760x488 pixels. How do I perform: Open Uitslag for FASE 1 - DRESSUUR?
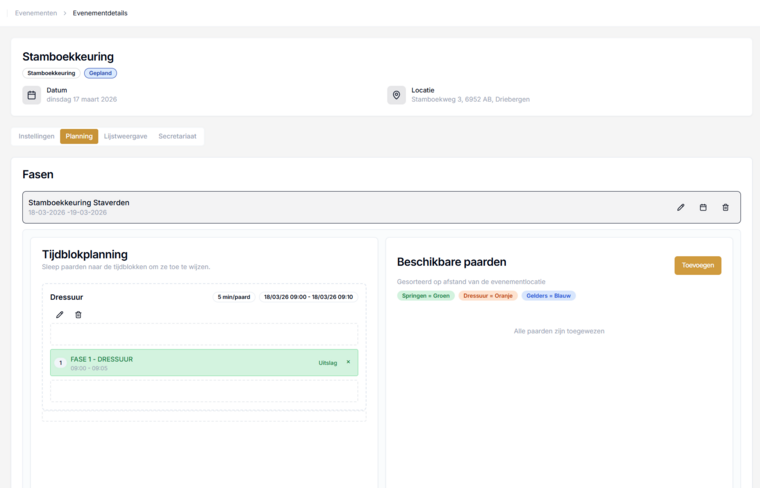tap(328, 363)
